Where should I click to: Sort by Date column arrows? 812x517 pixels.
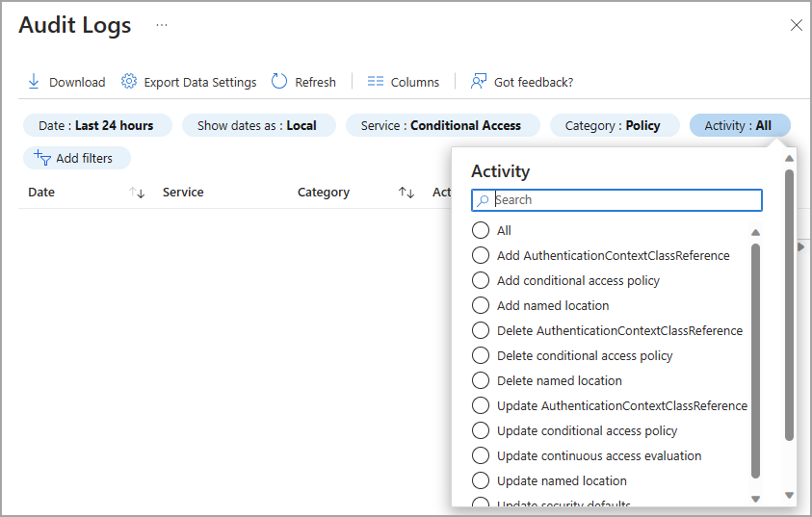coord(137,193)
